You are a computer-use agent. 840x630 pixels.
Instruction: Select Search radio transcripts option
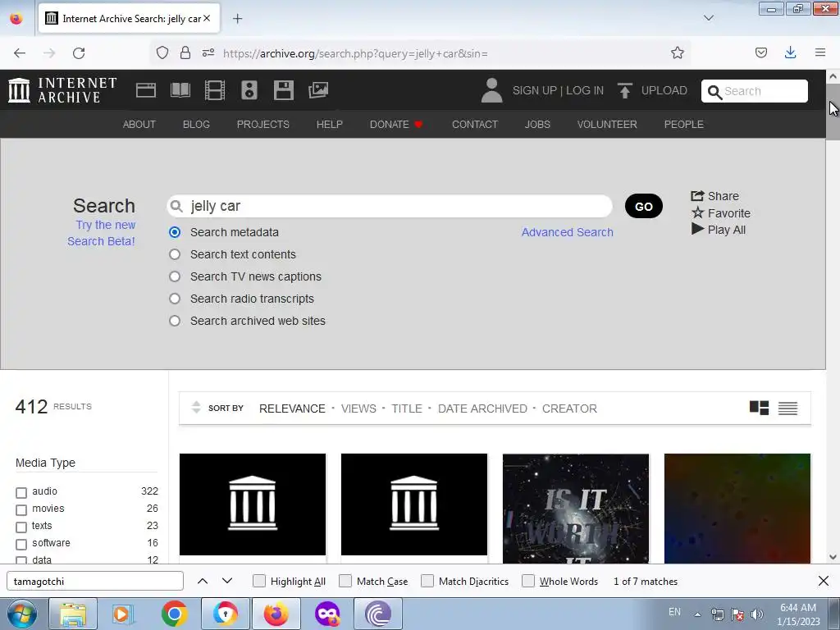tap(175, 299)
